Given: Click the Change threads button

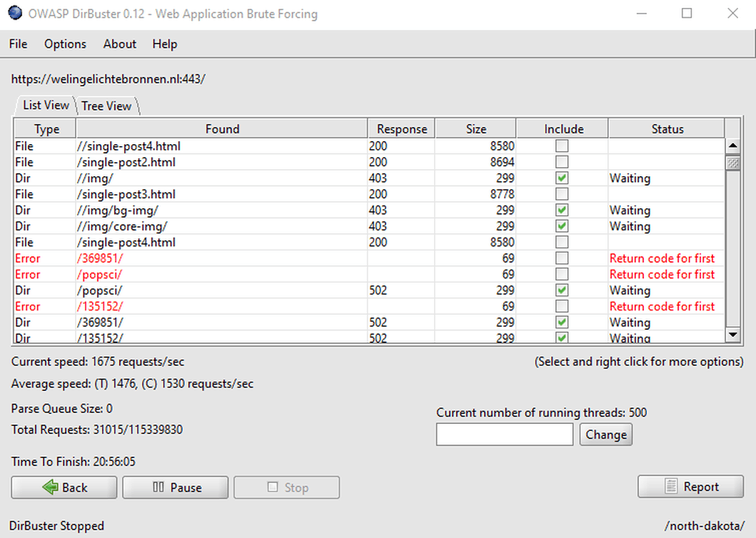Looking at the screenshot, I should pos(605,435).
